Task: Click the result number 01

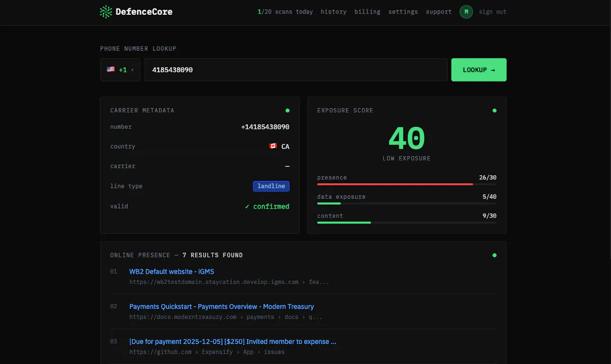Action: [x=114, y=272]
